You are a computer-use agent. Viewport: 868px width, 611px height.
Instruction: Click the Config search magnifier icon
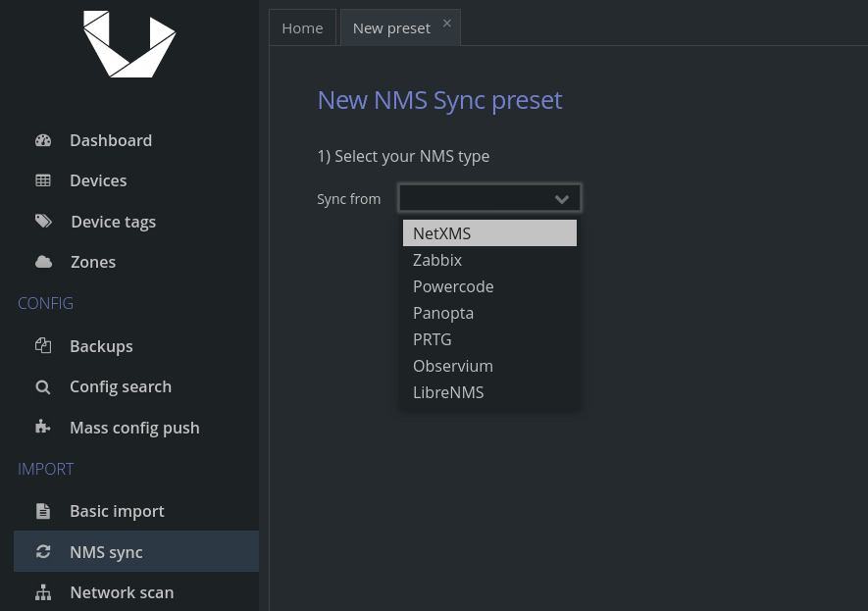pyautogui.click(x=43, y=386)
